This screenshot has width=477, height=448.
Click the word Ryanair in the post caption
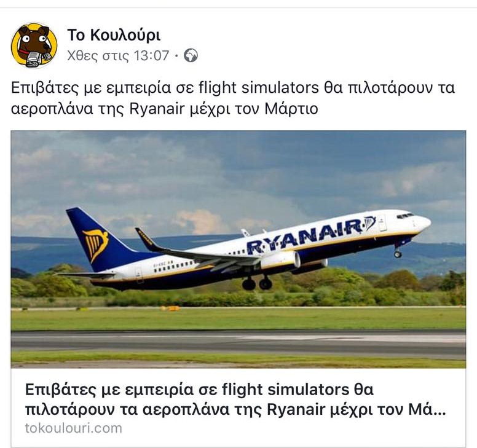click(x=157, y=109)
